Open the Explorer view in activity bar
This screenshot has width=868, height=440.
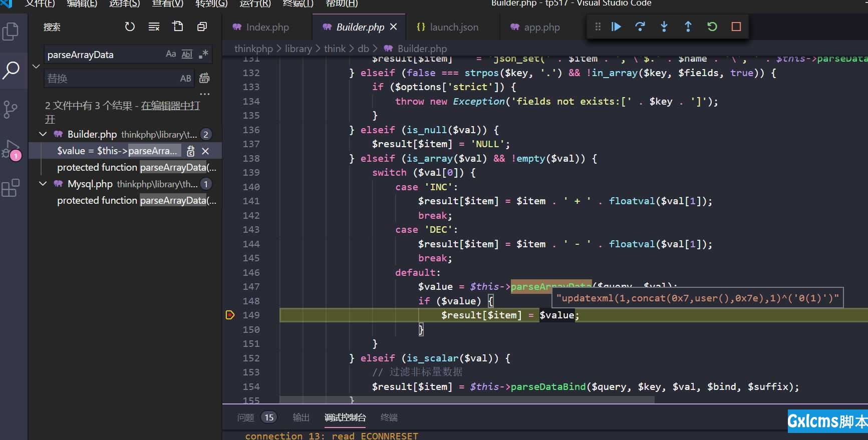click(x=11, y=31)
